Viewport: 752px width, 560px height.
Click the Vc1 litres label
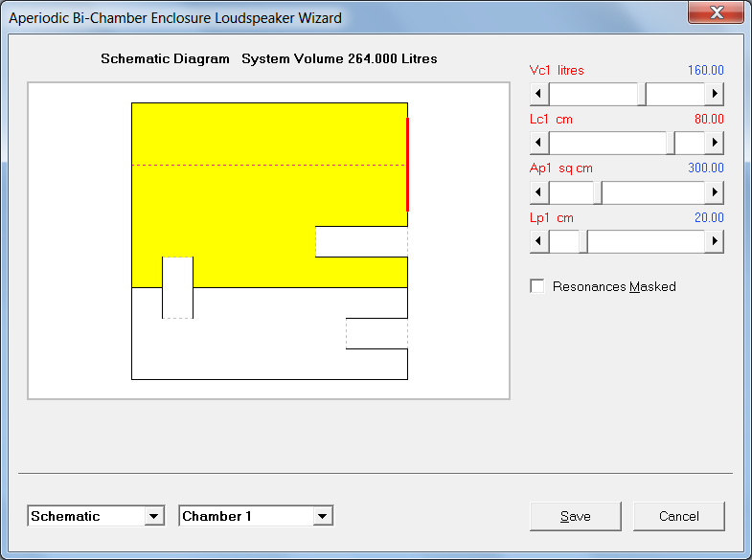pyautogui.click(x=557, y=71)
